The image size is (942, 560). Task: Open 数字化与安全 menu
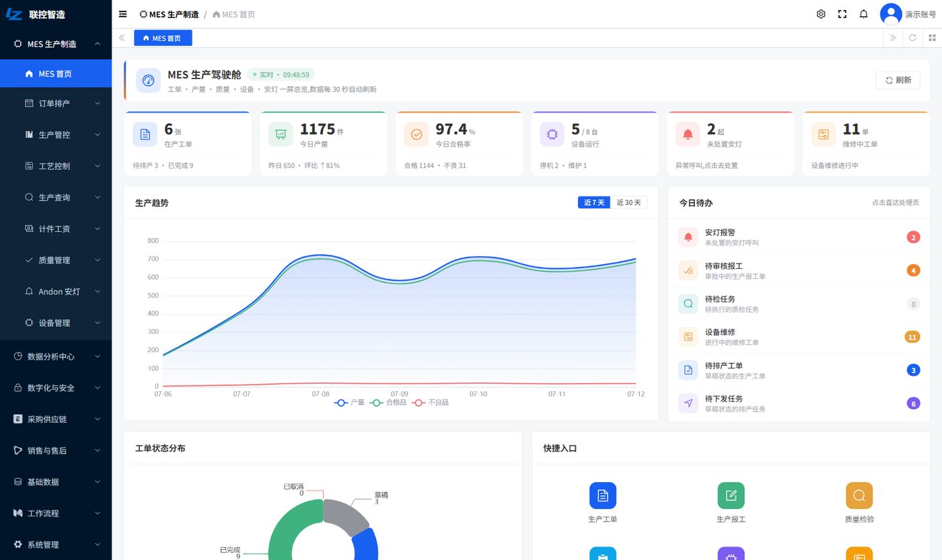[x=56, y=388]
